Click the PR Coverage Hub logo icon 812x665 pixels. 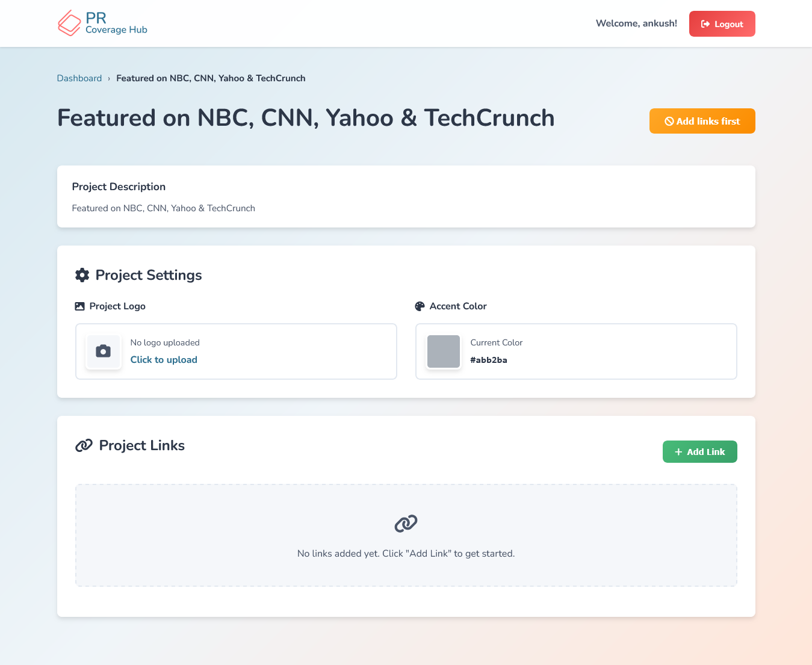pyautogui.click(x=69, y=23)
